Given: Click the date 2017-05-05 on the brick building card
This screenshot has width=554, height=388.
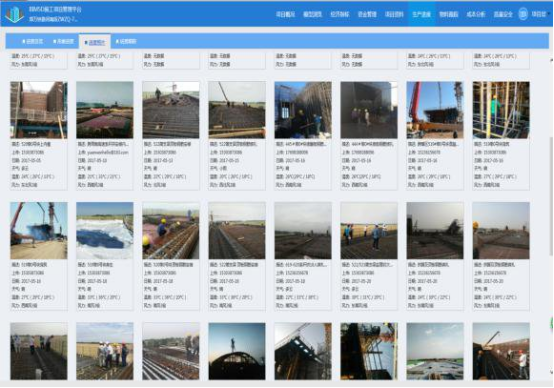Looking at the screenshot, I should coord(31,161).
